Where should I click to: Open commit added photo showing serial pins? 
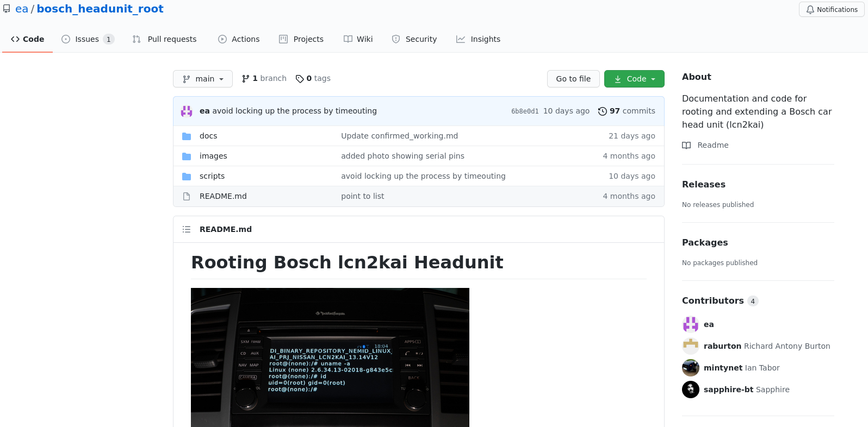(x=402, y=156)
